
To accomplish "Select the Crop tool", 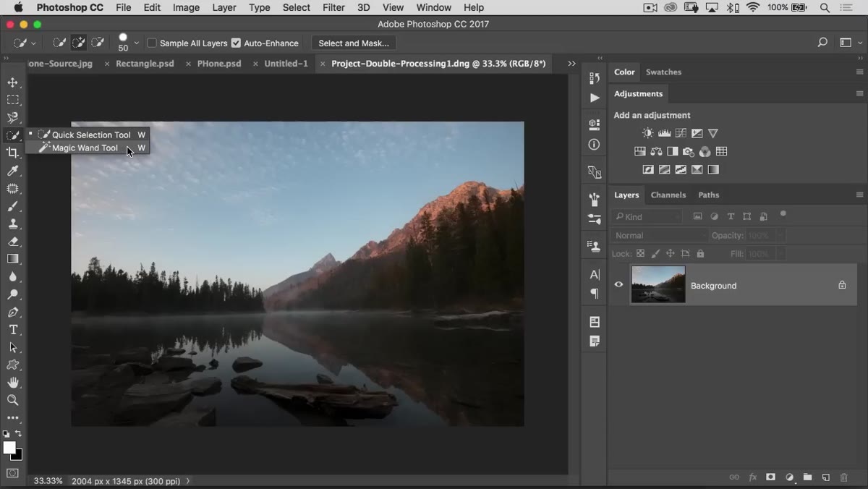I will coord(13,153).
